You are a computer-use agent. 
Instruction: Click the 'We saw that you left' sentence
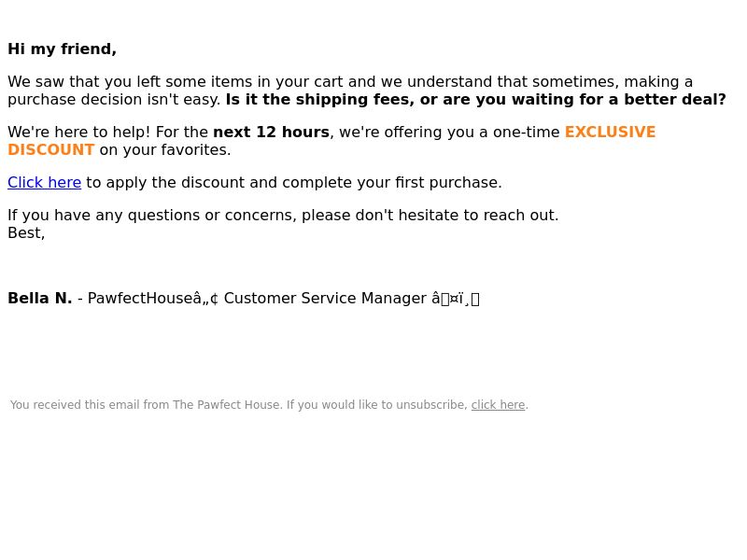[350, 81]
